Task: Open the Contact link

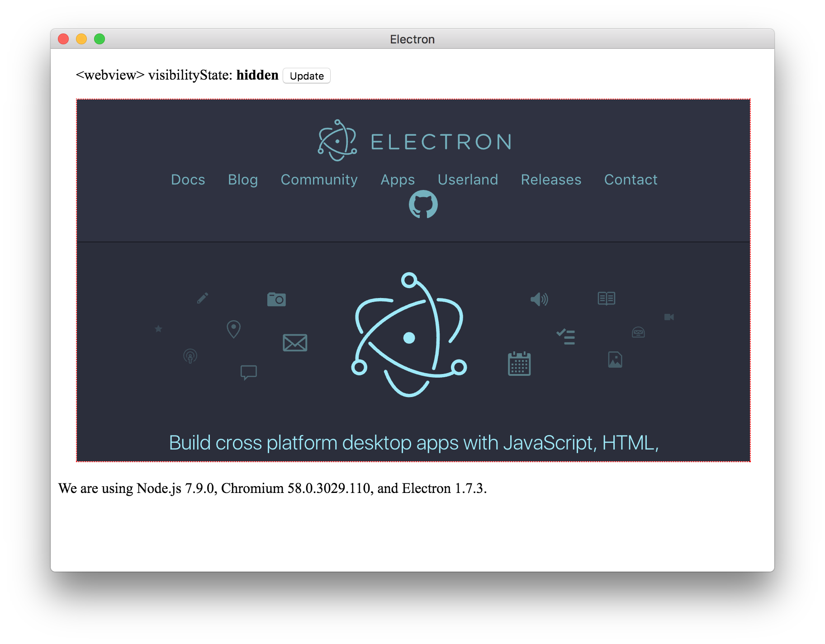Action: [631, 180]
